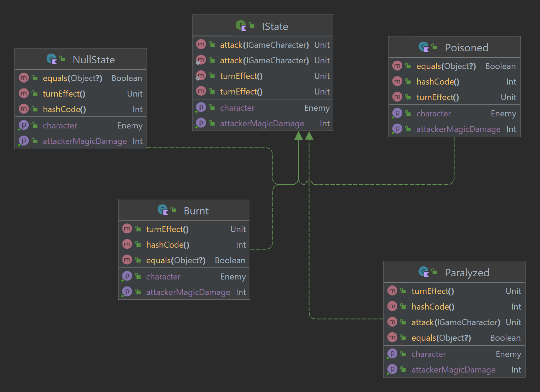Click method icon beside Burnt turnEffect()

pos(127,229)
